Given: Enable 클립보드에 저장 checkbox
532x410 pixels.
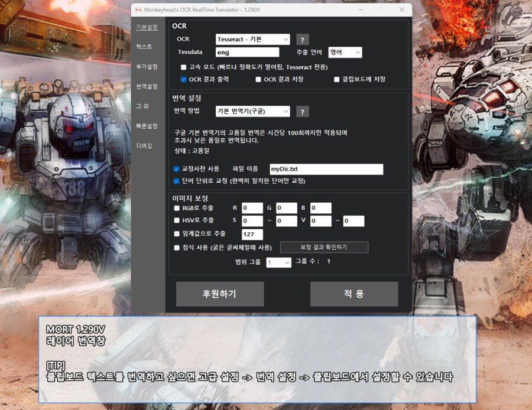Looking at the screenshot, I should (x=336, y=79).
